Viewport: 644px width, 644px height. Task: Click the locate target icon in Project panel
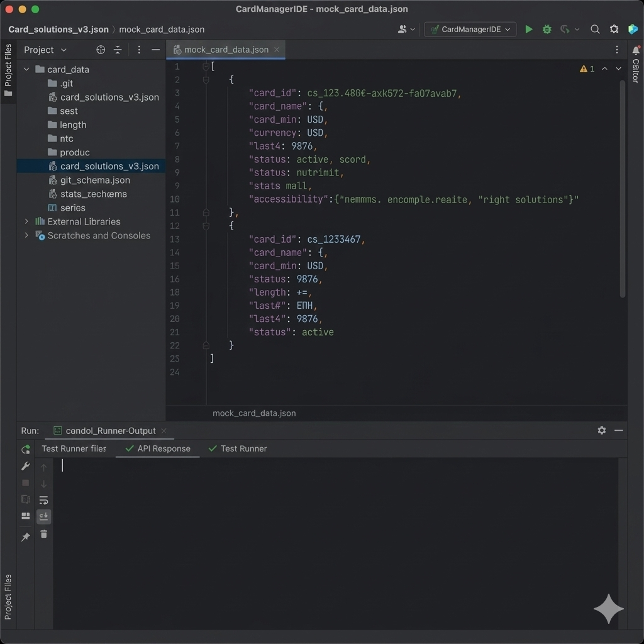click(101, 50)
